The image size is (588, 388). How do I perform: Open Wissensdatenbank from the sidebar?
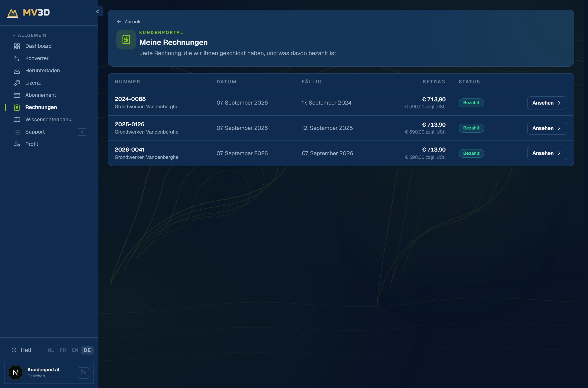click(49, 119)
